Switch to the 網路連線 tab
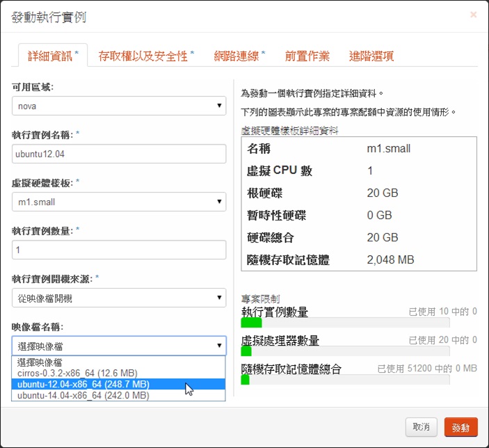This screenshot has width=489, height=448. tap(239, 56)
